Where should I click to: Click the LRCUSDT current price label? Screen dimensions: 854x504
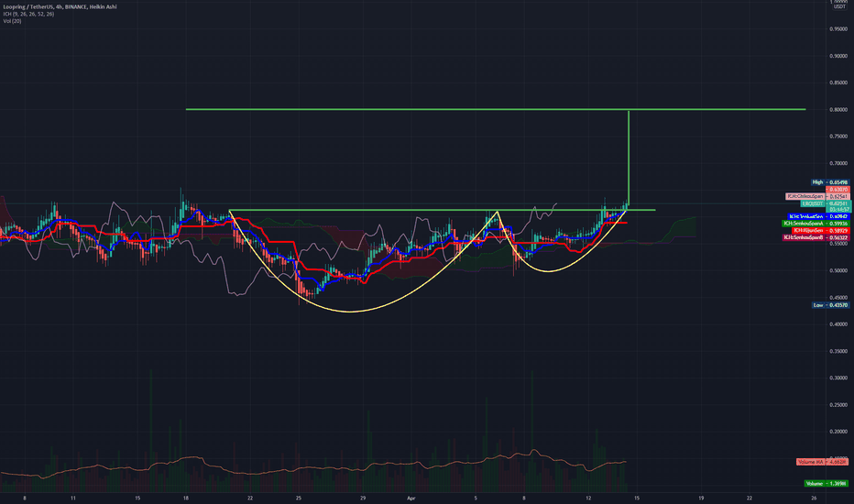[825, 203]
